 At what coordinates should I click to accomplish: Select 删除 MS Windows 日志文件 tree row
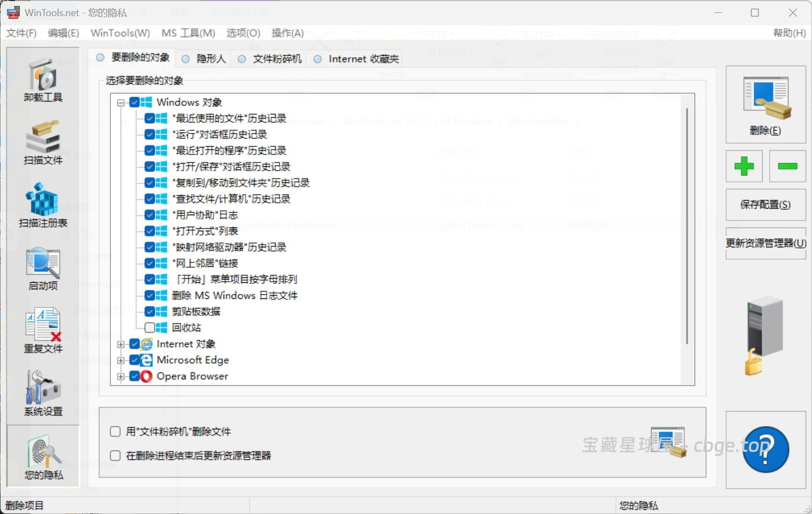pyautogui.click(x=234, y=296)
